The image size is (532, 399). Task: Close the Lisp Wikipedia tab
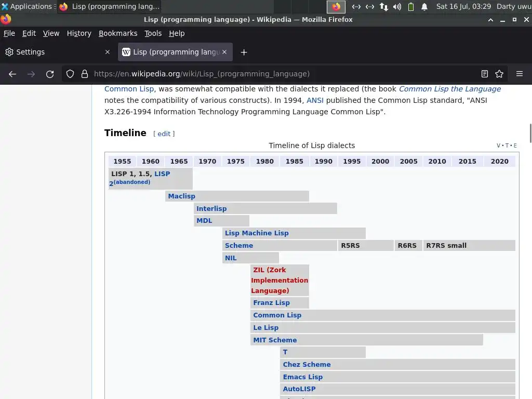tap(224, 52)
